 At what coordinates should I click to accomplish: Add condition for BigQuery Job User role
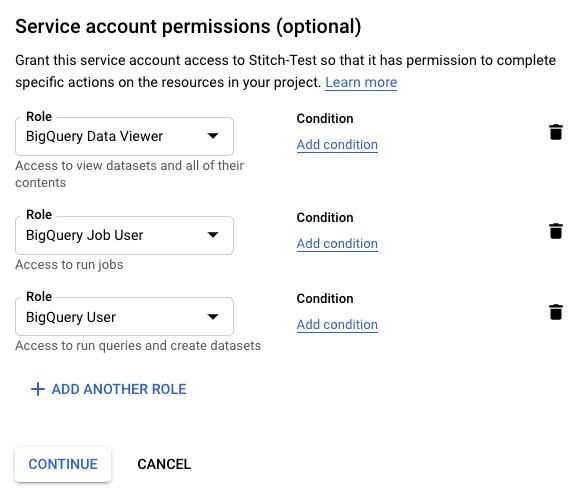(x=337, y=244)
